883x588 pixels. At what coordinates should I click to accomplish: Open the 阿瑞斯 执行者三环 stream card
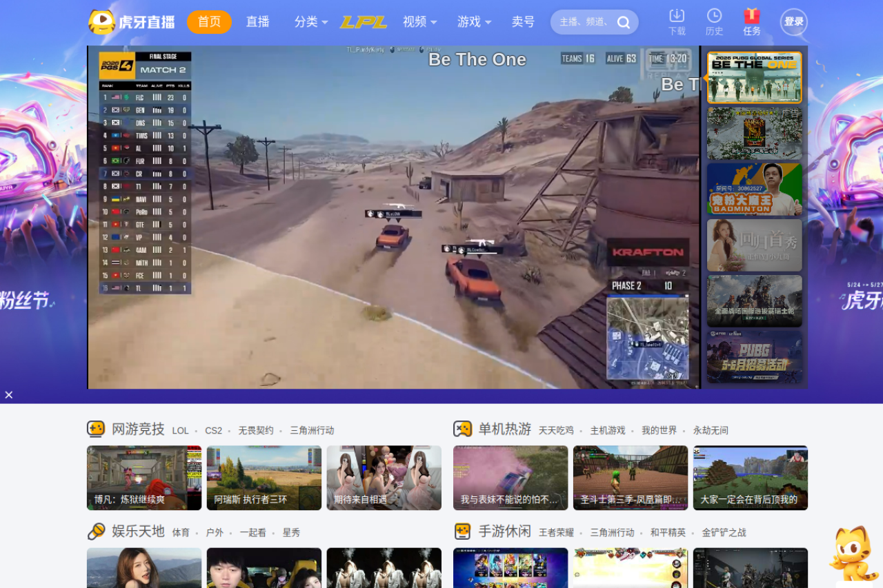pyautogui.click(x=264, y=478)
